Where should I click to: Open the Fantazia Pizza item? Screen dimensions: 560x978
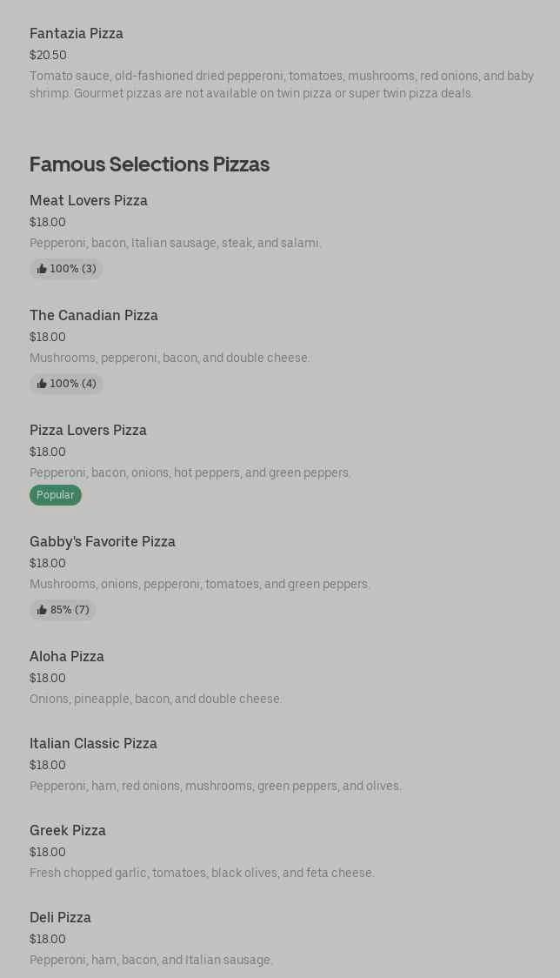click(x=77, y=34)
